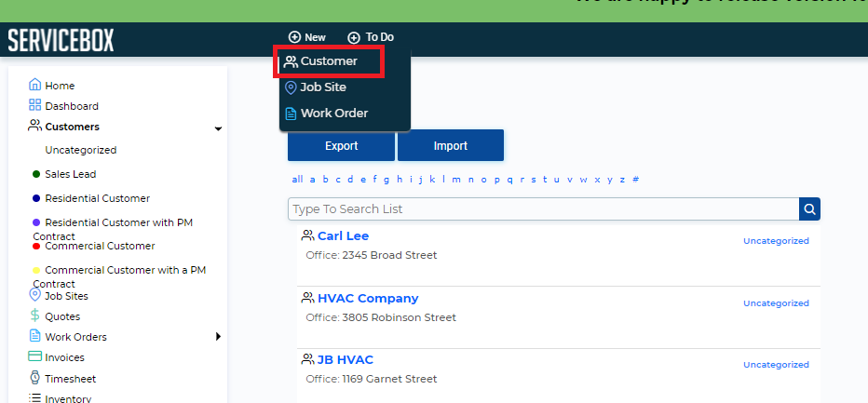Click Uncategorized tag on HVAC Company row
This screenshot has height=403, width=868.
[776, 303]
